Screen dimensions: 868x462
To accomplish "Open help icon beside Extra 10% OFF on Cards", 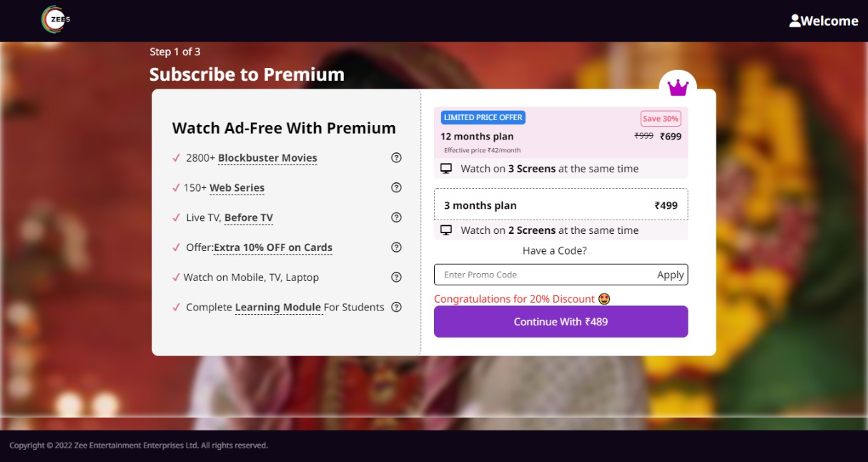I will (396, 247).
